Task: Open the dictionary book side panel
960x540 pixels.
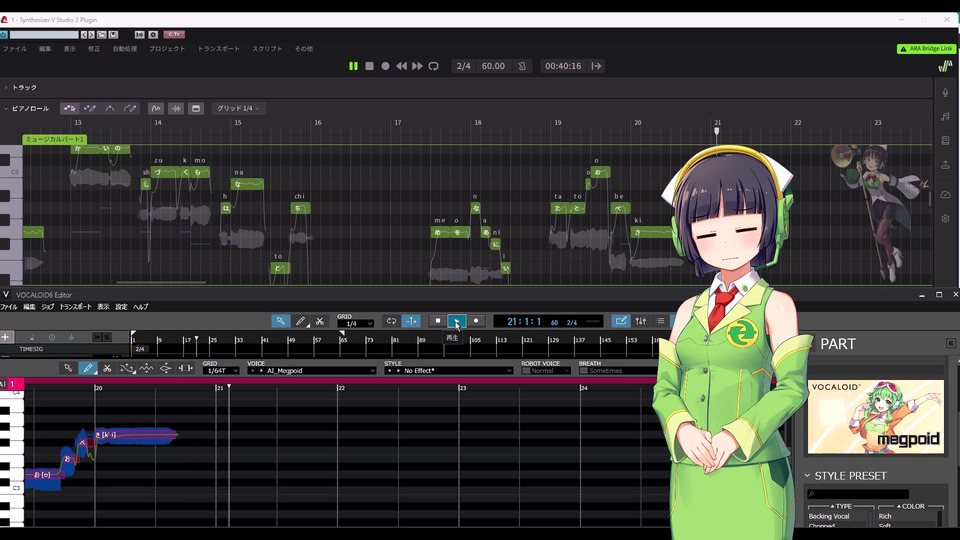Action: pos(945,141)
